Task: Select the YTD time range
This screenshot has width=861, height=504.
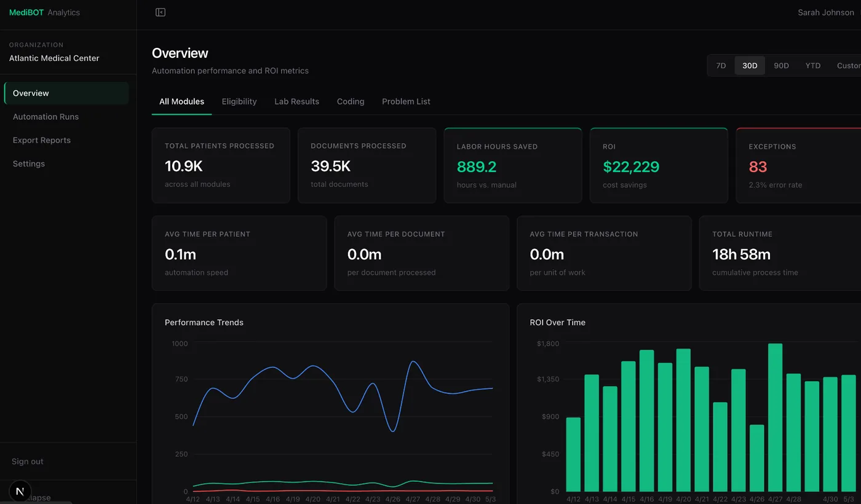Action: pyautogui.click(x=813, y=66)
